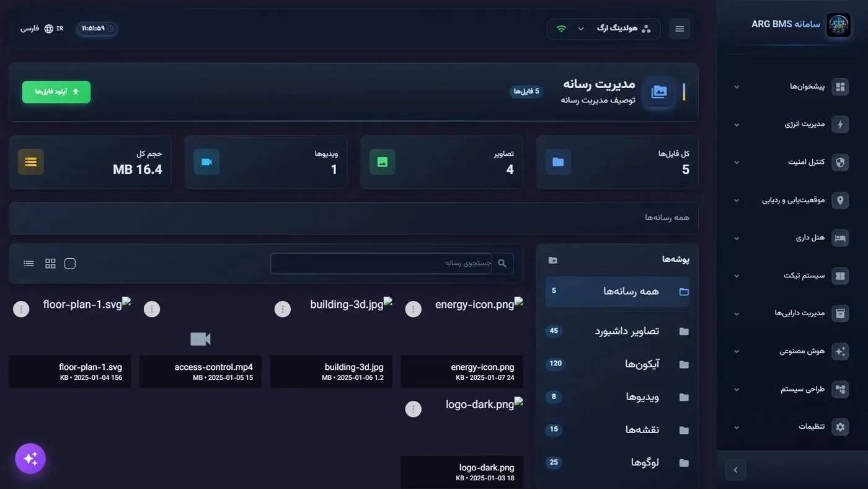Open options menu for energy-icon.png

(413, 309)
